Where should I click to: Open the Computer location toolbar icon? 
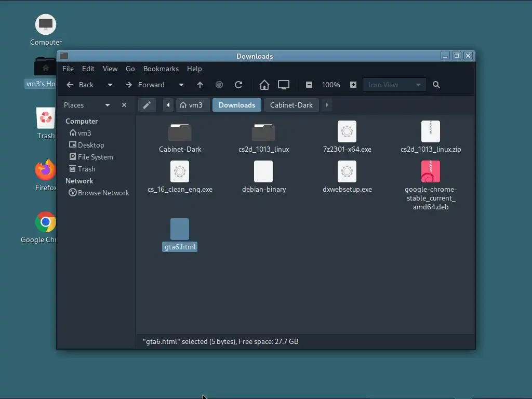(284, 85)
